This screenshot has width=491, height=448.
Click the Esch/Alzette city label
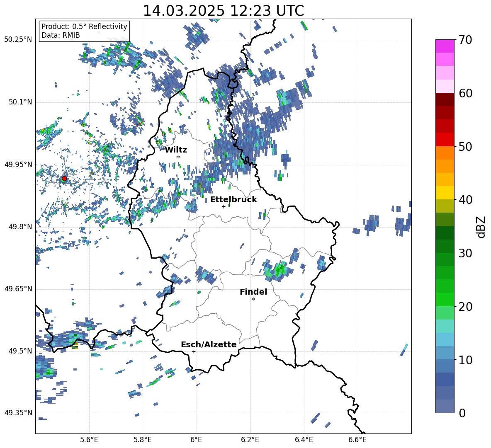tap(209, 345)
